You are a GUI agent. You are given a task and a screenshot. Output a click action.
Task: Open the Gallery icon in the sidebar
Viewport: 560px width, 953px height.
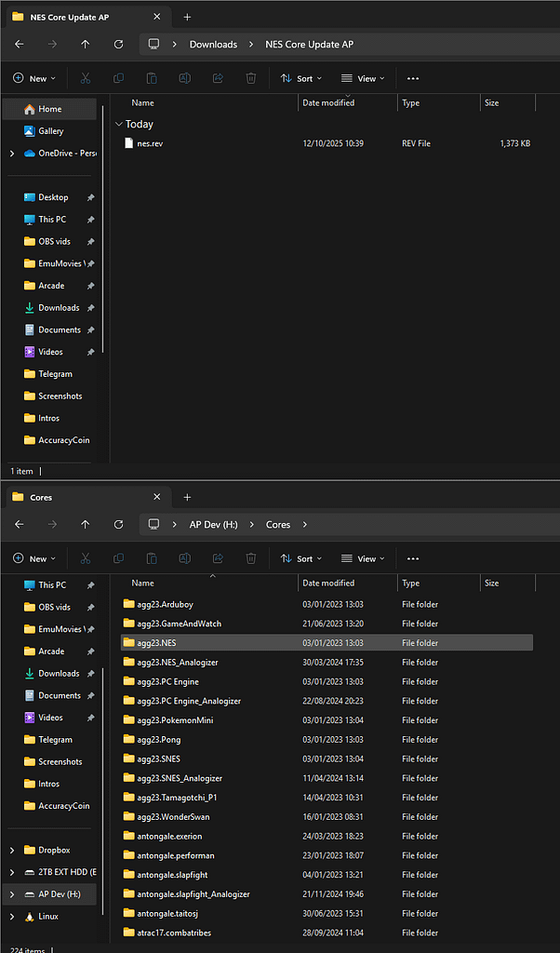tap(50, 131)
